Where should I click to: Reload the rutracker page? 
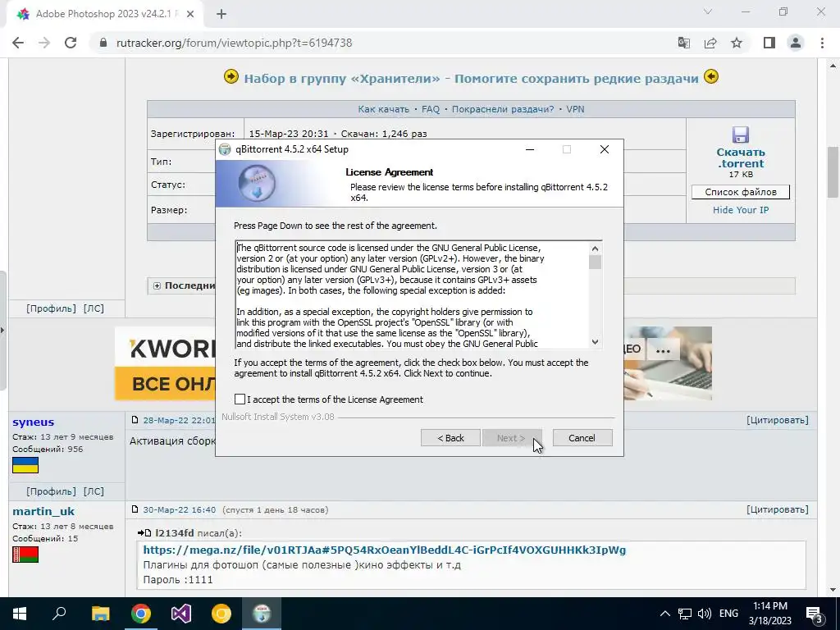(x=71, y=43)
